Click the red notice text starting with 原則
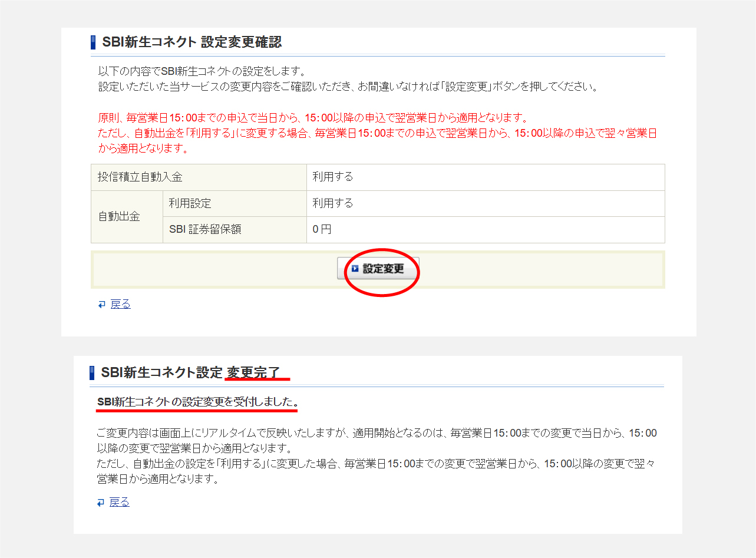 (312, 117)
